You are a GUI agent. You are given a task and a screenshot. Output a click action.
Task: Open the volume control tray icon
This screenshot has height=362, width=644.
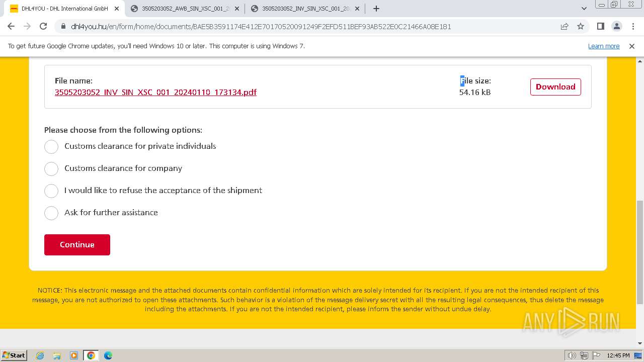(x=572, y=355)
